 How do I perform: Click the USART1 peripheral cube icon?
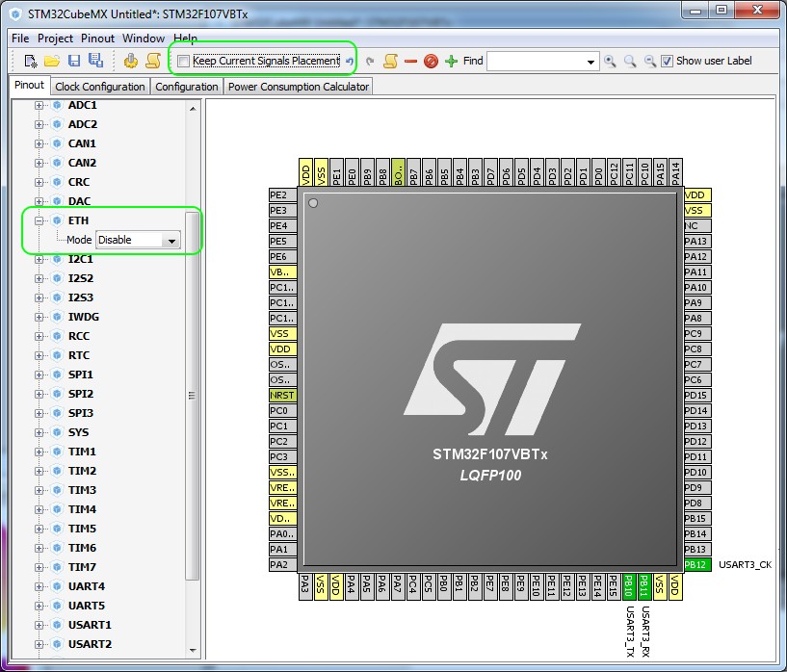57,625
